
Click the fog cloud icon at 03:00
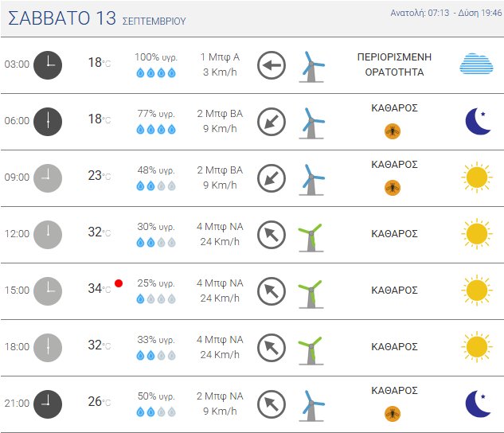click(x=476, y=64)
